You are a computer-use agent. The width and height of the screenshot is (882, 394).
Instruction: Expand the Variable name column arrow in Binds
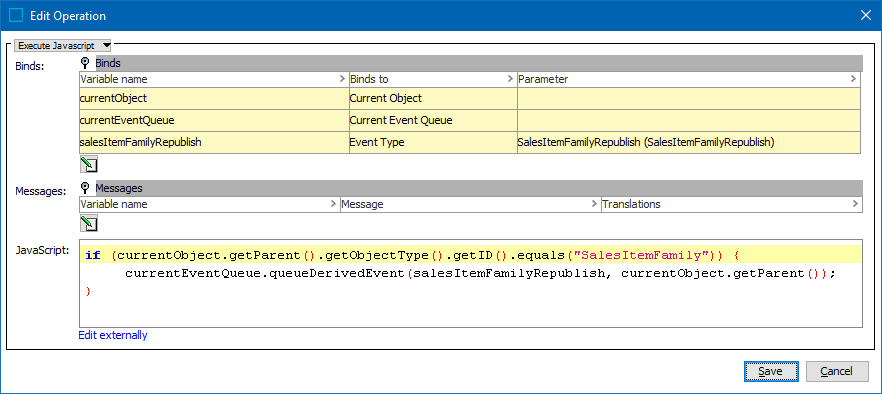coord(342,79)
